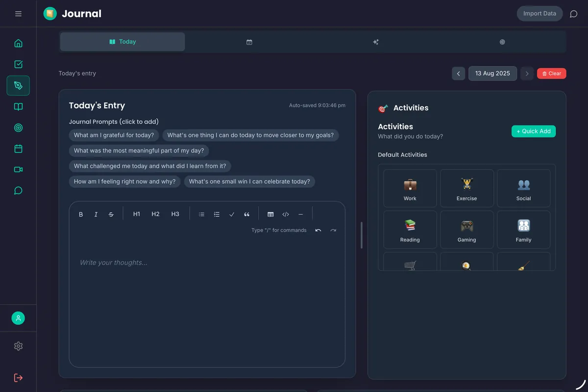Click the red logout icon
Image resolution: width=588 pixels, height=392 pixels.
[18, 378]
